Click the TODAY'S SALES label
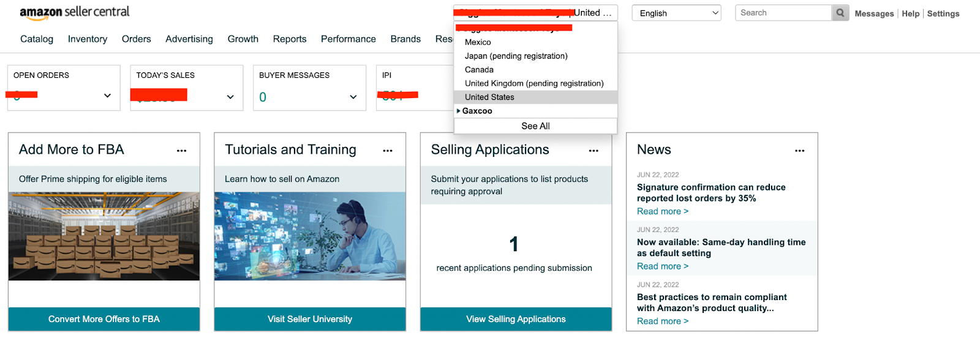Screen dimensions: 980x346 (x=165, y=75)
